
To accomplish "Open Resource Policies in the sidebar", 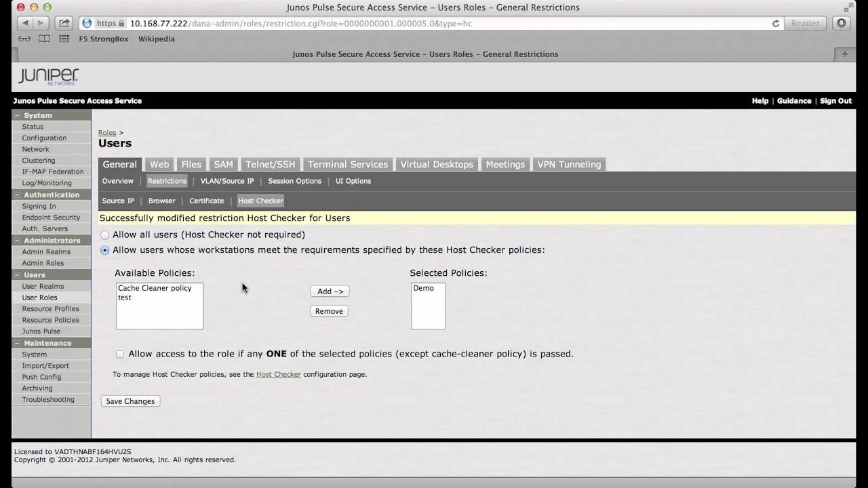I will coord(50,320).
